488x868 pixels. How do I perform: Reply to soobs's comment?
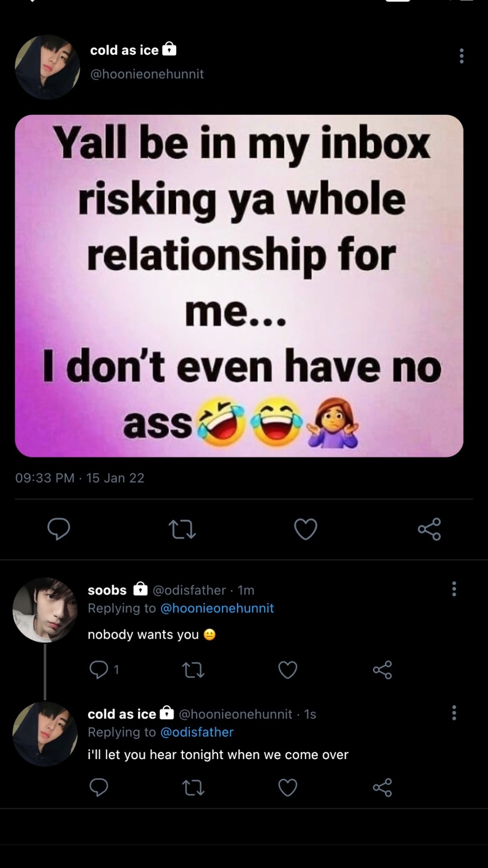tap(99, 670)
